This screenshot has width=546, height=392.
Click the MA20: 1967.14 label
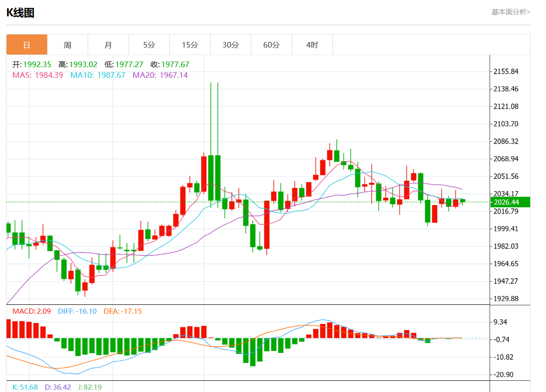coord(160,75)
